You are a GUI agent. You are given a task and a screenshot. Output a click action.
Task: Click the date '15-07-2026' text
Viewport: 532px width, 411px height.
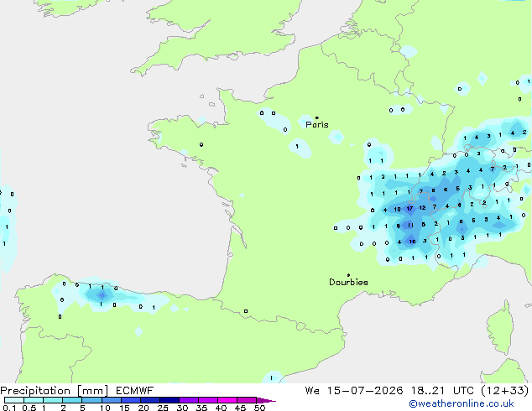tap(365, 391)
